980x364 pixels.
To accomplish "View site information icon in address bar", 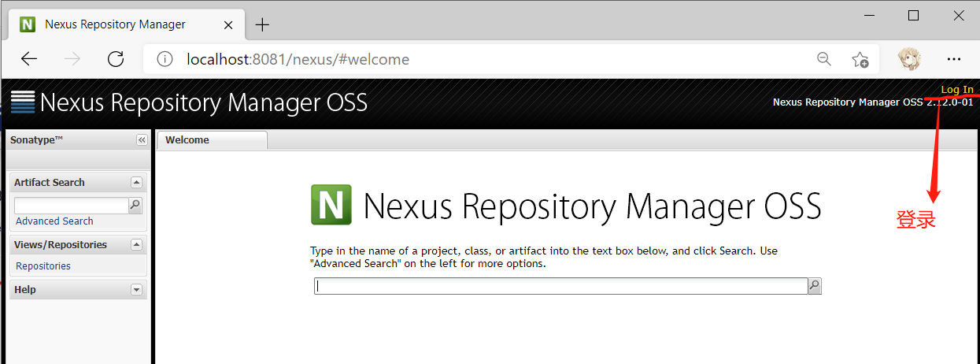I will 165,59.
